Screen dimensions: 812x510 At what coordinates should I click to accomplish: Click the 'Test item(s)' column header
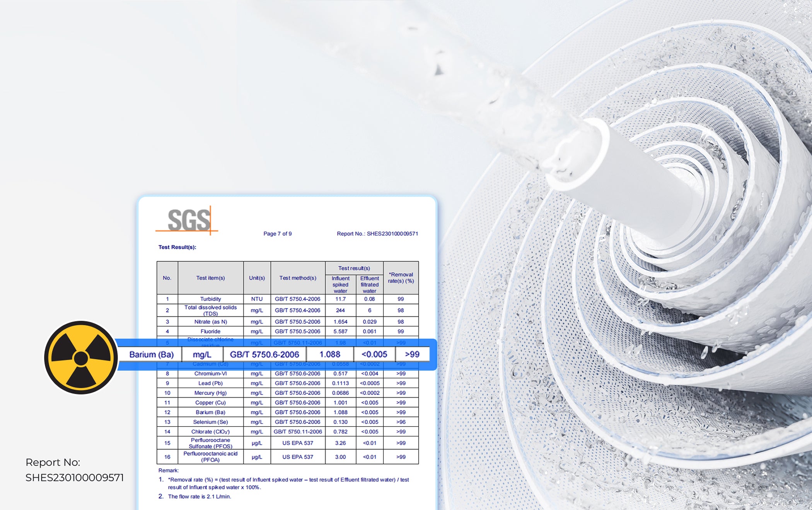click(210, 278)
